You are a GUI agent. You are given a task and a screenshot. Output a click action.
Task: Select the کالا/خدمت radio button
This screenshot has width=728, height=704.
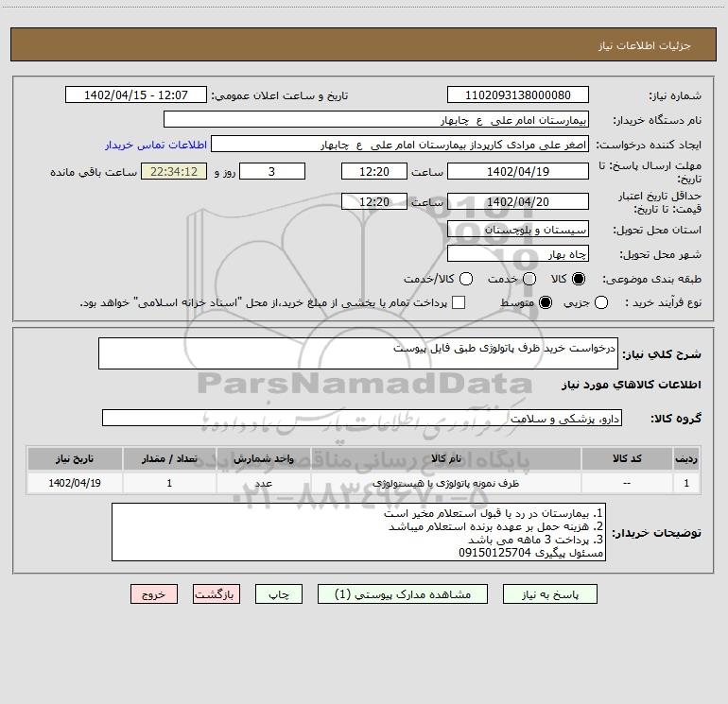pos(466,279)
